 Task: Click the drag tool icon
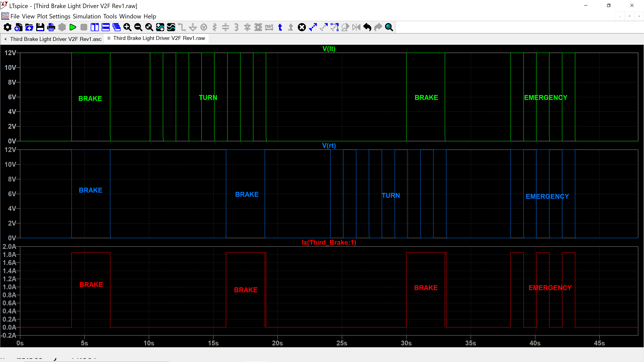coord(335,27)
